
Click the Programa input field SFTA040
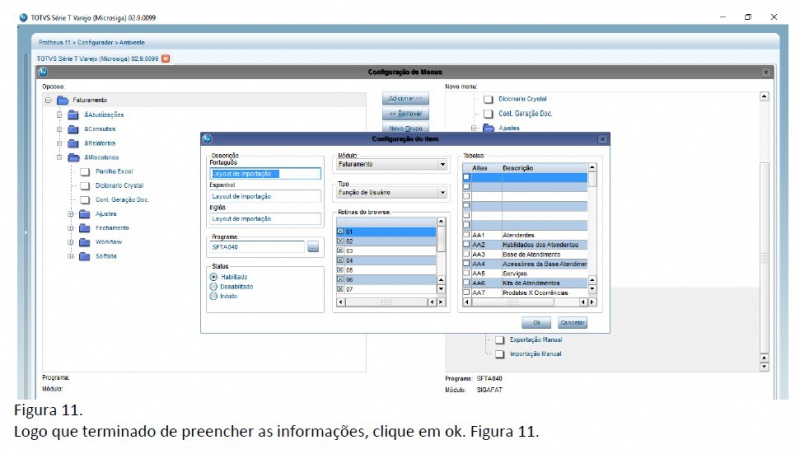(x=257, y=247)
